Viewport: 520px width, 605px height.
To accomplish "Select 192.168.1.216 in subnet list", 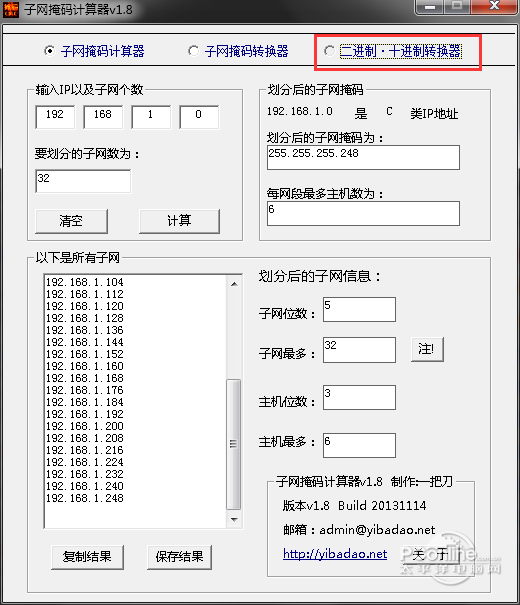I will [x=84, y=450].
